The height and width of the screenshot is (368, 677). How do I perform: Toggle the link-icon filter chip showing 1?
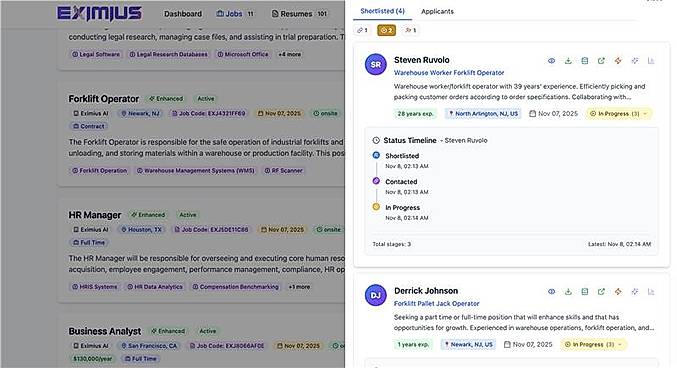click(362, 30)
